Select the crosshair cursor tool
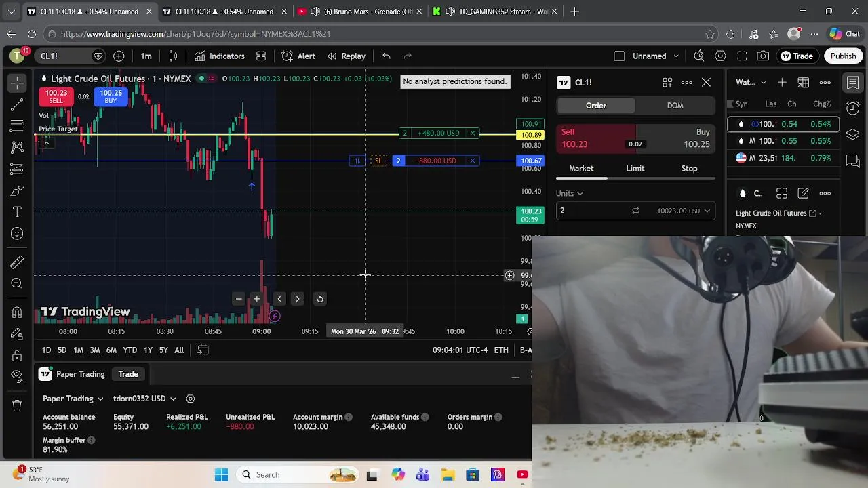The width and height of the screenshot is (868, 488). (x=17, y=83)
